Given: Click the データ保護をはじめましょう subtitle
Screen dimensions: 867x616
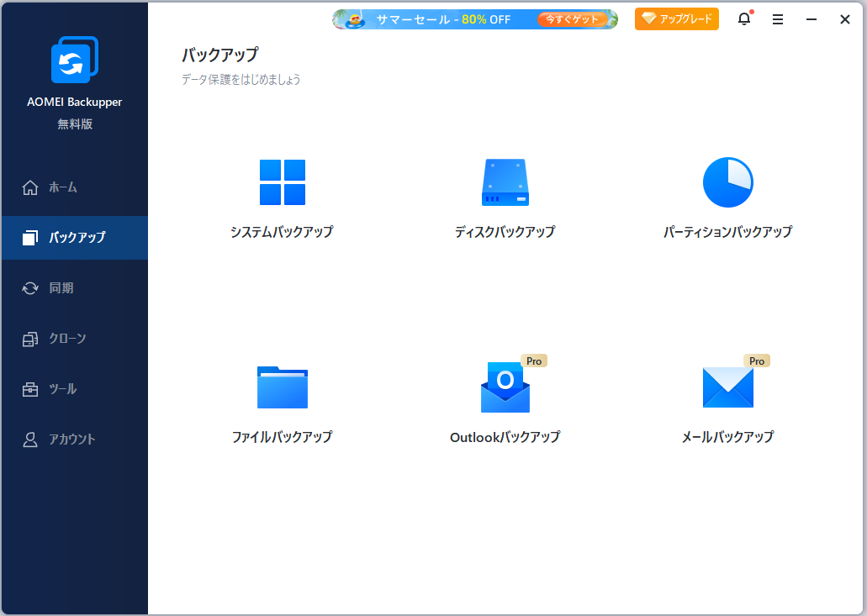Looking at the screenshot, I should click(241, 80).
